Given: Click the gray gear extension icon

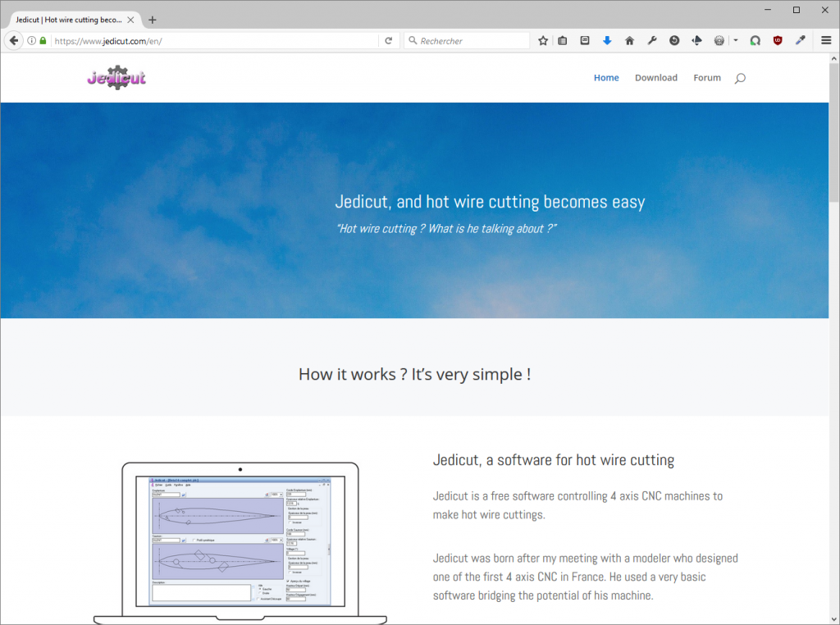Looking at the screenshot, I should point(719,41).
